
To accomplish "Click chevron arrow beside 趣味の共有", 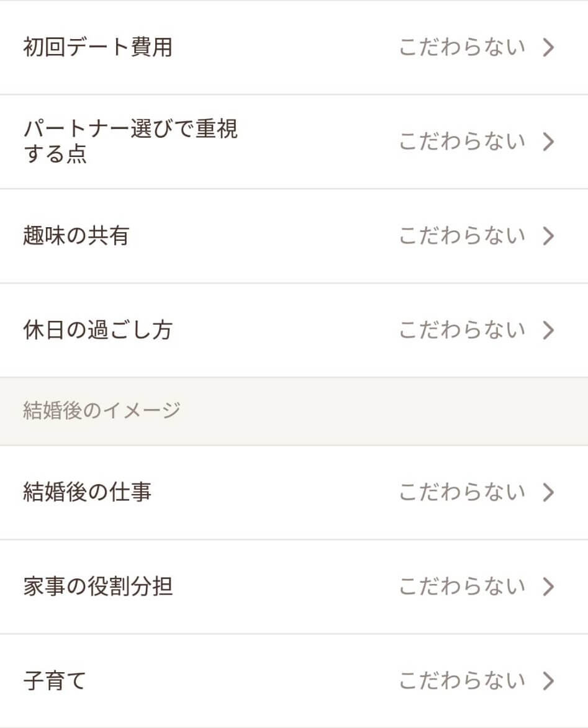I will pyautogui.click(x=548, y=236).
